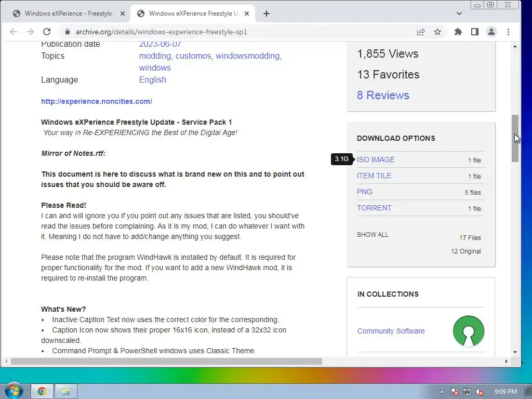
Task: Open Chrome from the taskbar
Action: click(42, 392)
